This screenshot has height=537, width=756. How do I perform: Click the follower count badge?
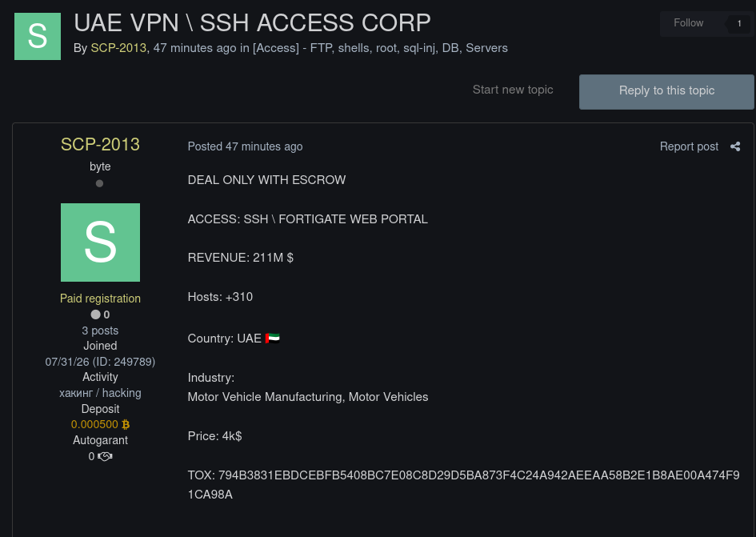coord(739,23)
